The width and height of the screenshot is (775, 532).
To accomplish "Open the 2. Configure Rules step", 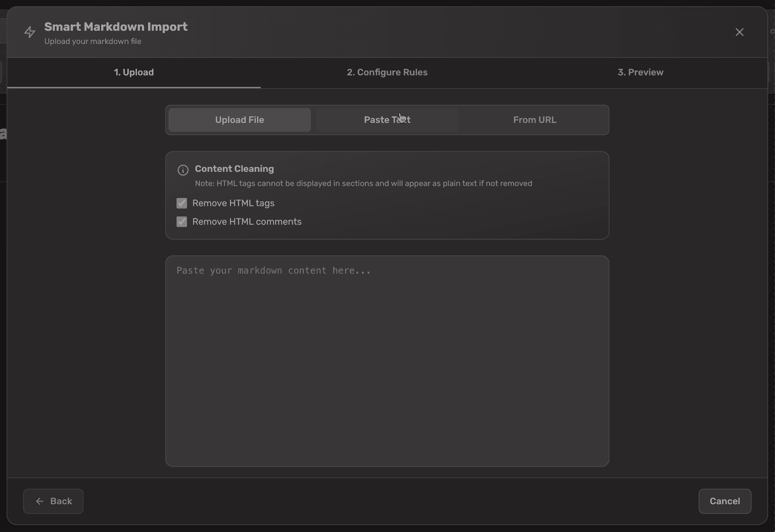I will (387, 72).
